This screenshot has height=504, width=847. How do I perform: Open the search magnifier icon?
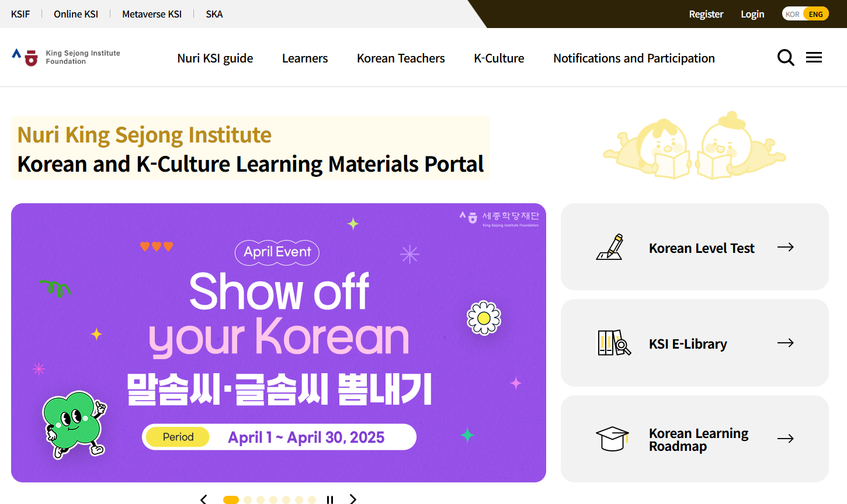(786, 58)
